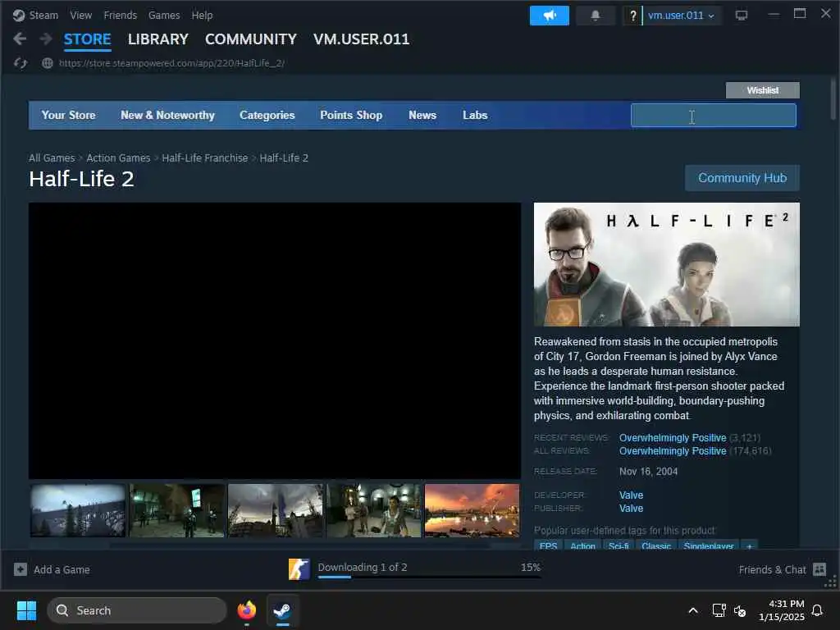Open the Points Shop link

(x=351, y=115)
